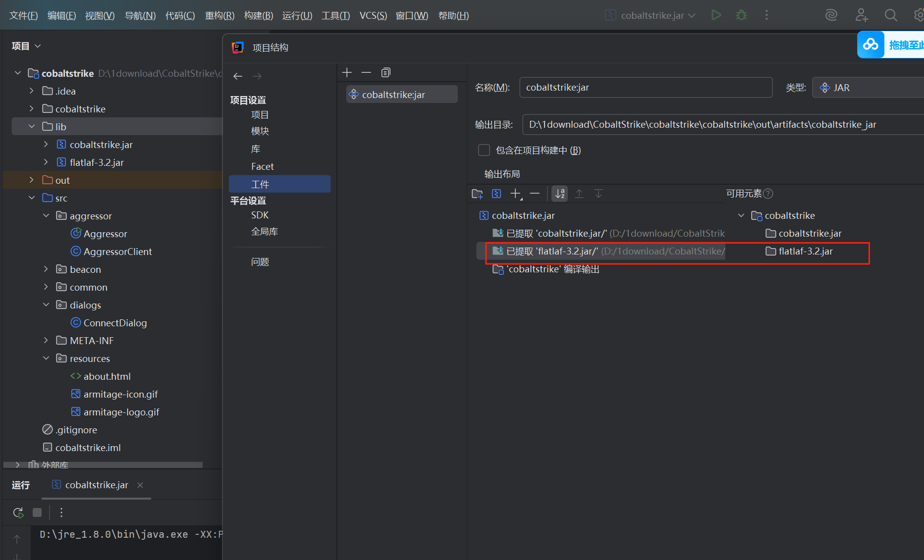The image size is (924, 560).
Task: Enable include in project build checkbox
Action: pyautogui.click(x=484, y=150)
